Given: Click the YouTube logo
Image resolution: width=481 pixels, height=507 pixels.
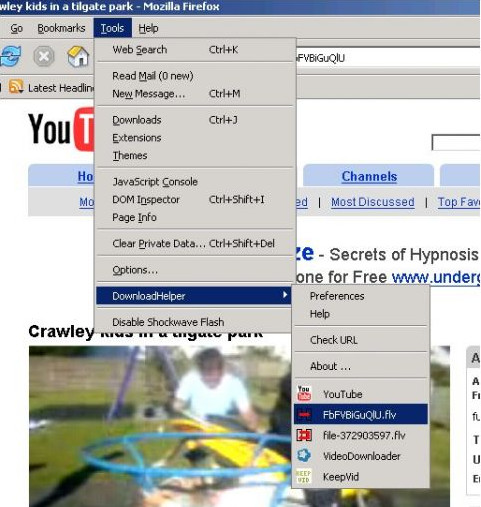Looking at the screenshot, I should coord(61,128).
